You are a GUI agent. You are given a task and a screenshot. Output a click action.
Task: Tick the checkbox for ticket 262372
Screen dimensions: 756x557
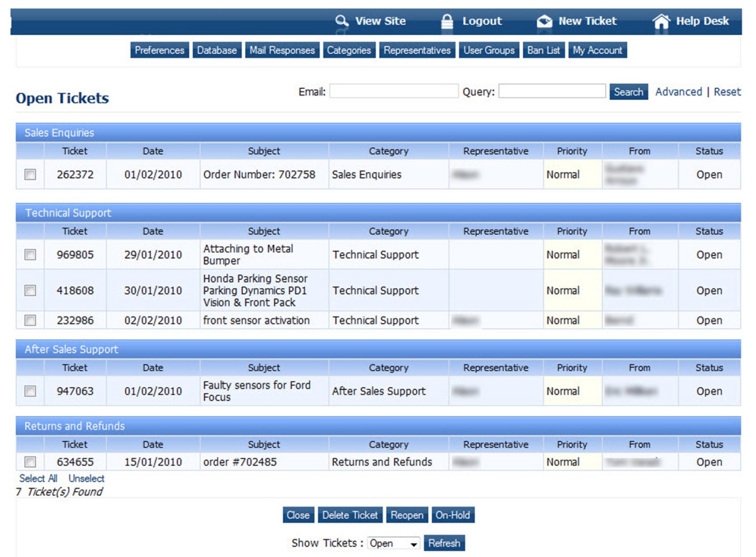pos(30,175)
